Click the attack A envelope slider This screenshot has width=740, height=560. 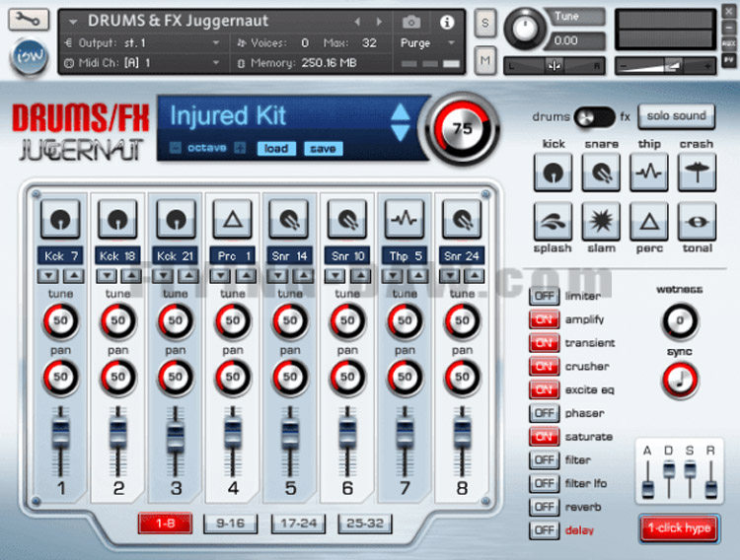(647, 489)
